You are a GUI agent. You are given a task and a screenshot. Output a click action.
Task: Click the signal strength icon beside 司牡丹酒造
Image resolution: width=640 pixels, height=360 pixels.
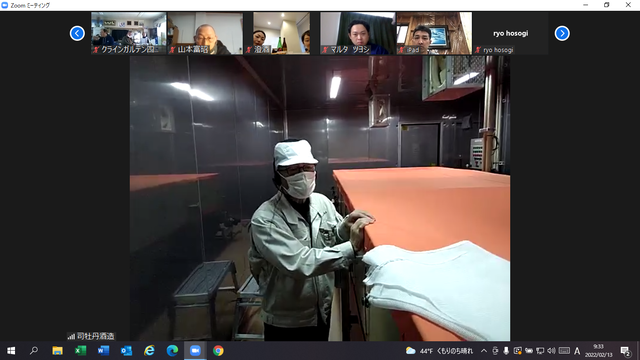click(71, 337)
